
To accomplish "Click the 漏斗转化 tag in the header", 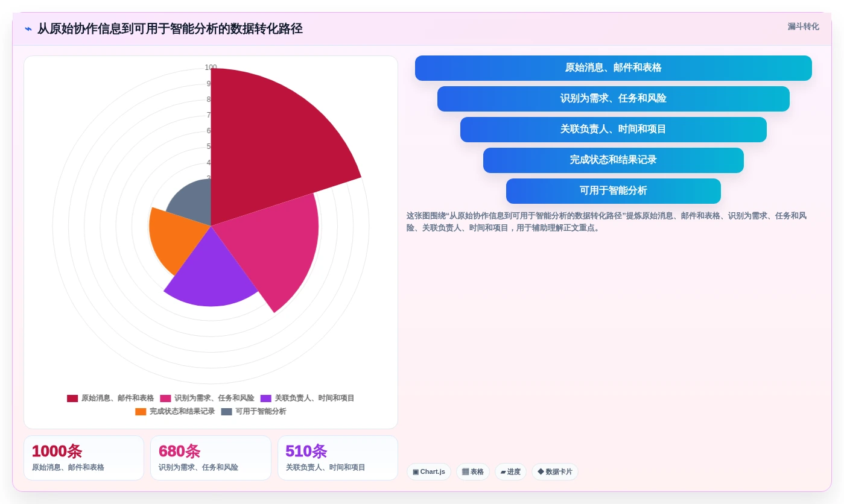I will click(x=803, y=27).
